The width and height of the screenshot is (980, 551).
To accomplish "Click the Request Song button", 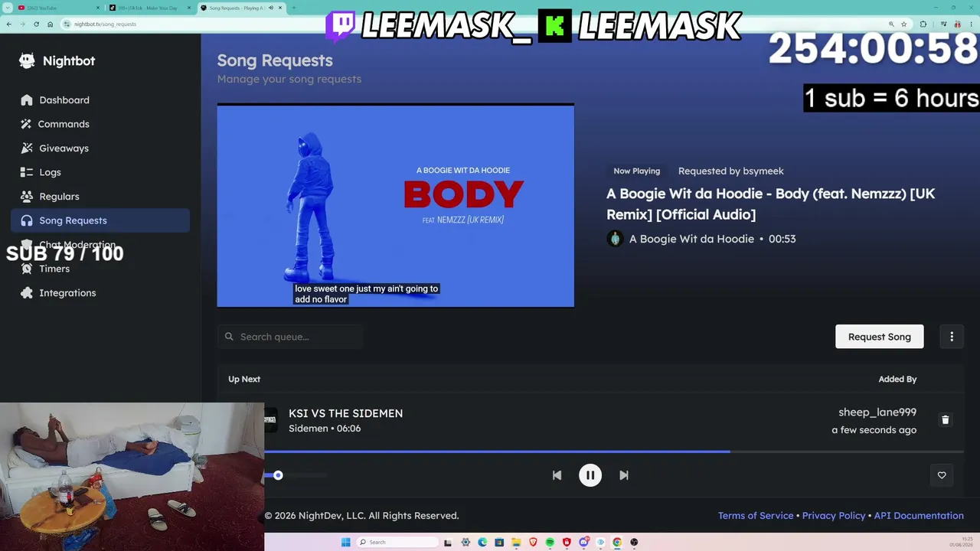I will [879, 337].
